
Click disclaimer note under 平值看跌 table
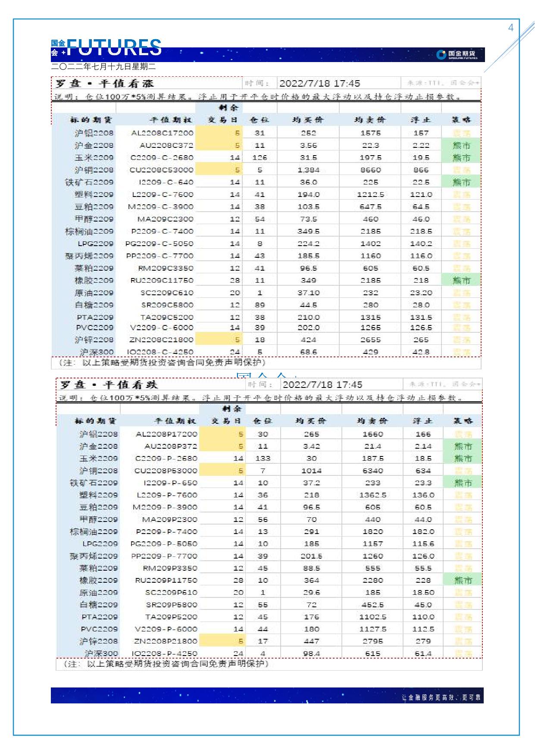tap(166, 664)
